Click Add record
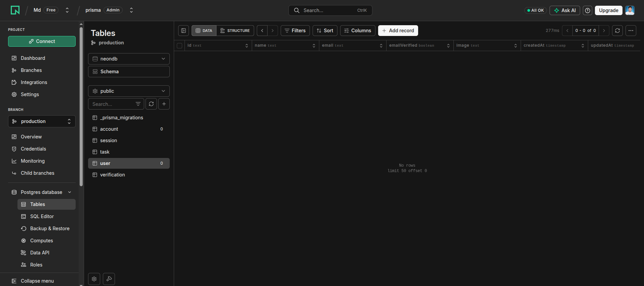Screen dimensions: 644x286 (398, 31)
